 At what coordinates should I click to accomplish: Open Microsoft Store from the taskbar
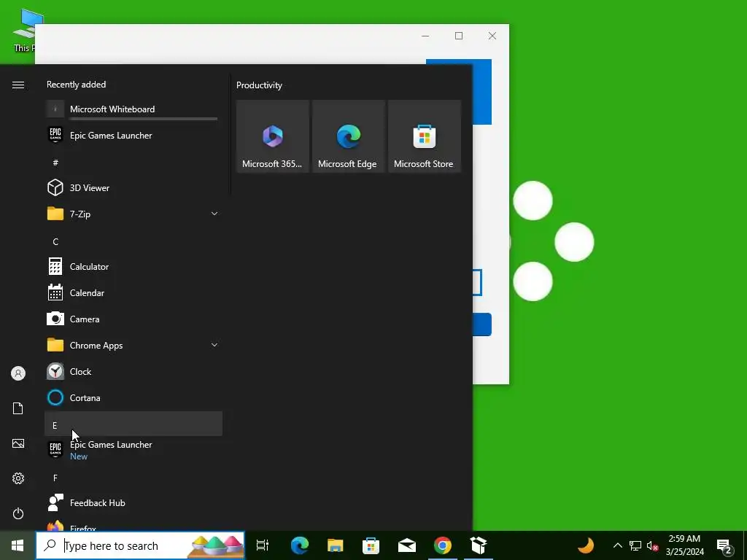[x=371, y=545]
